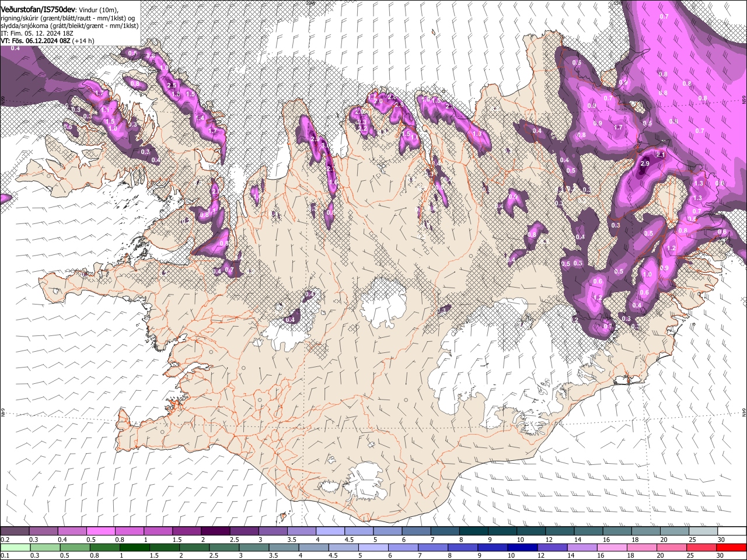Select the dark magenta 1.5–2 legend swatch
747x560 pixels.
[x=187, y=531]
